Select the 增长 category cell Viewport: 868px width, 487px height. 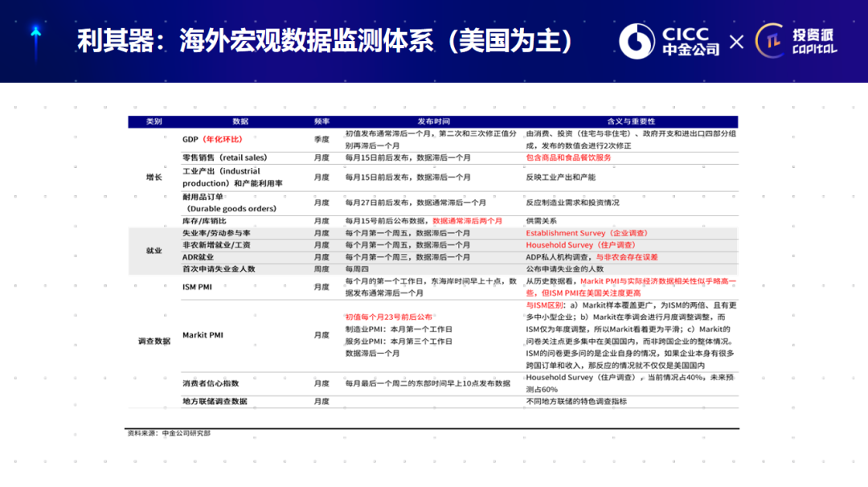(x=154, y=177)
